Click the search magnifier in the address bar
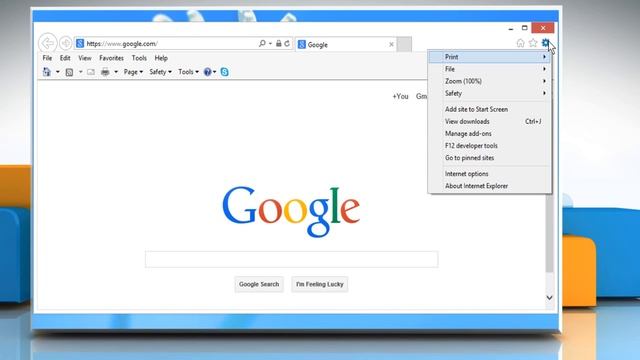Image resolution: width=640 pixels, height=360 pixels. point(262,43)
